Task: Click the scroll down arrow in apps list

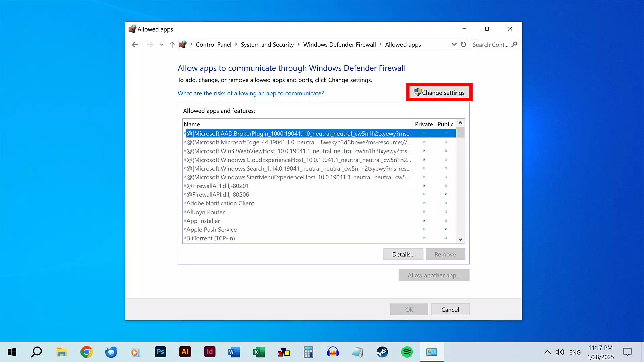Action: (x=460, y=239)
